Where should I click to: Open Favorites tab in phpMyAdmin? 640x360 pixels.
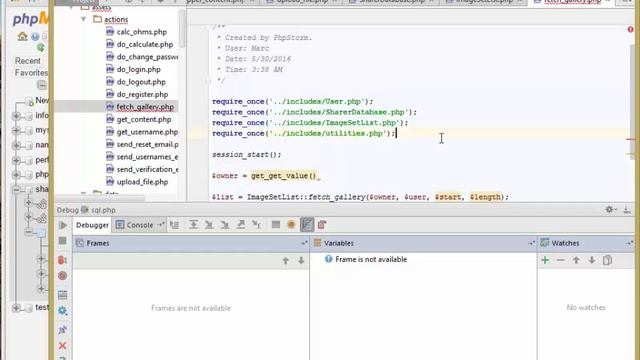(31, 73)
